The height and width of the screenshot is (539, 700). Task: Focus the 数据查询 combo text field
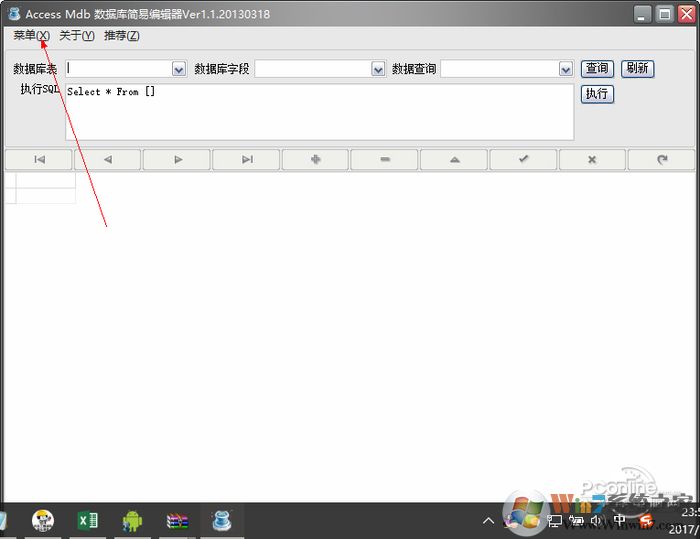point(500,69)
